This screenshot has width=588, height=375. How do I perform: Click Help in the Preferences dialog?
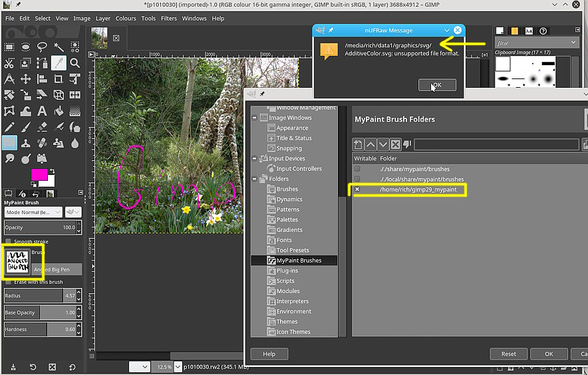tap(269, 354)
